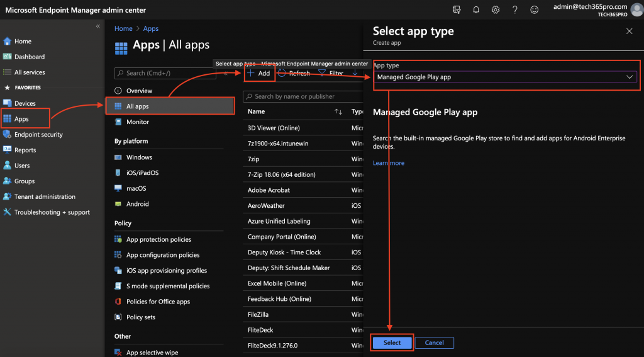Expand the App type dropdown

(x=506, y=77)
